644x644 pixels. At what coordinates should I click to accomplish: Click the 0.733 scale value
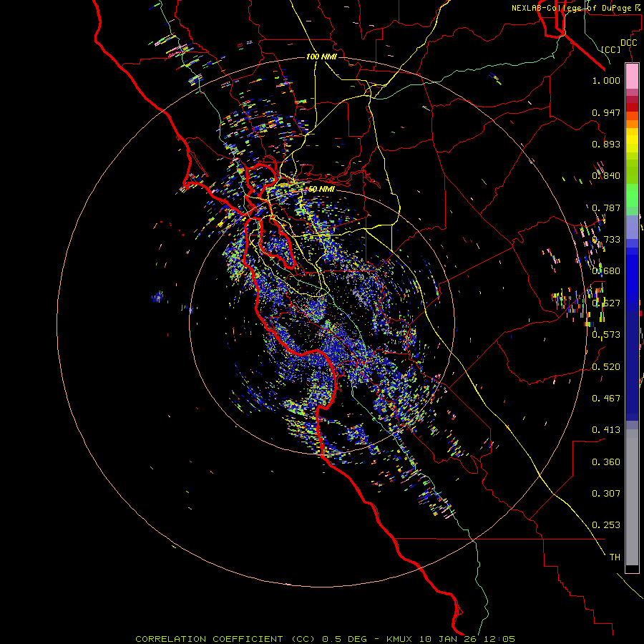[x=606, y=240]
